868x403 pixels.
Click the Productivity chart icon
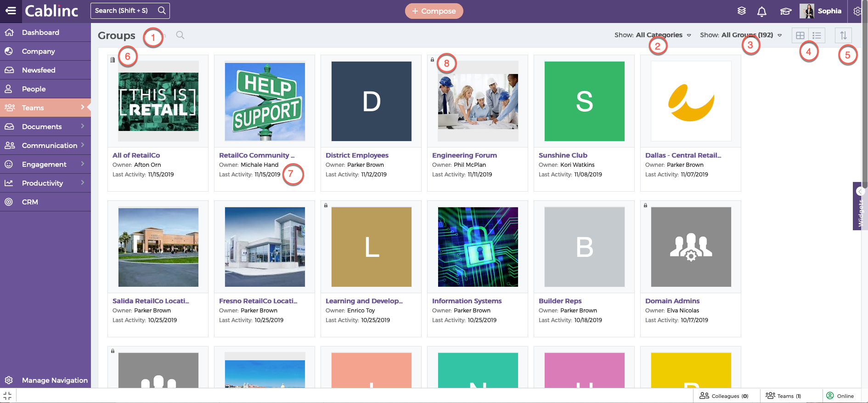tap(9, 183)
